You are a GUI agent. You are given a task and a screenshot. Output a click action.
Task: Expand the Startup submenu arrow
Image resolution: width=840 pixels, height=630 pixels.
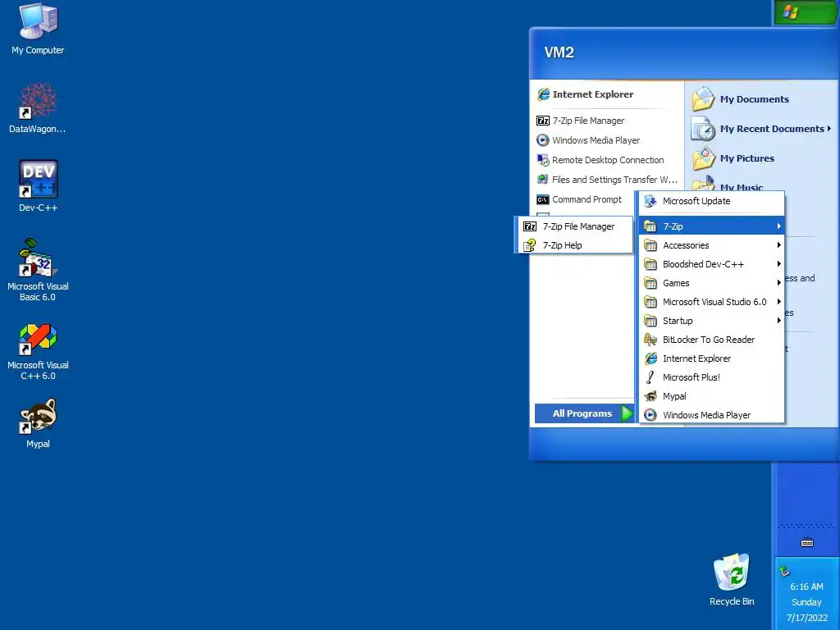click(x=779, y=321)
